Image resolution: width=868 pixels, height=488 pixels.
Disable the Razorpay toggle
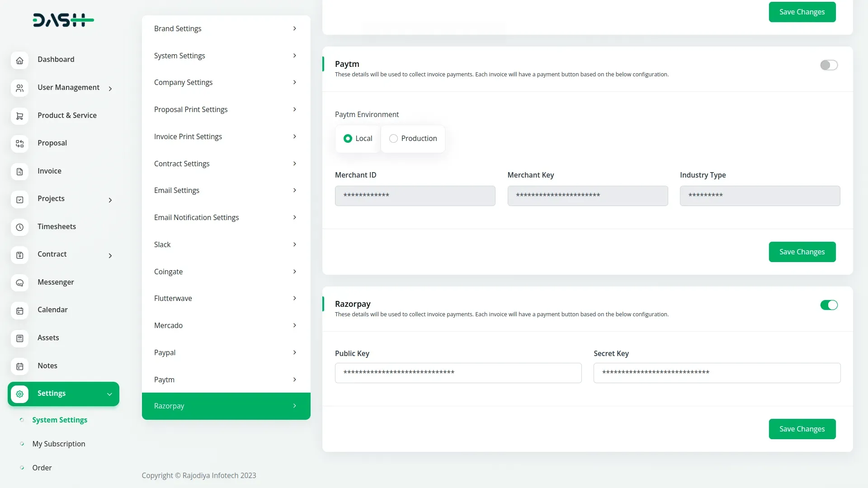pos(829,305)
